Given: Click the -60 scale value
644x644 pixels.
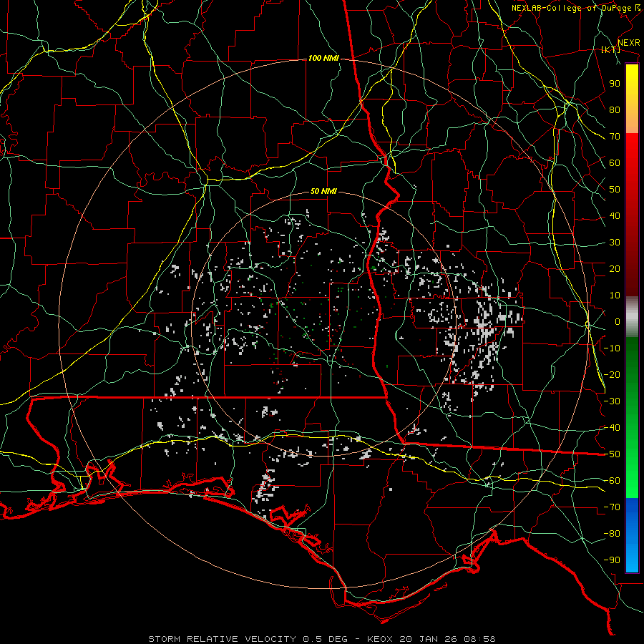Looking at the screenshot, I should pos(612,481).
